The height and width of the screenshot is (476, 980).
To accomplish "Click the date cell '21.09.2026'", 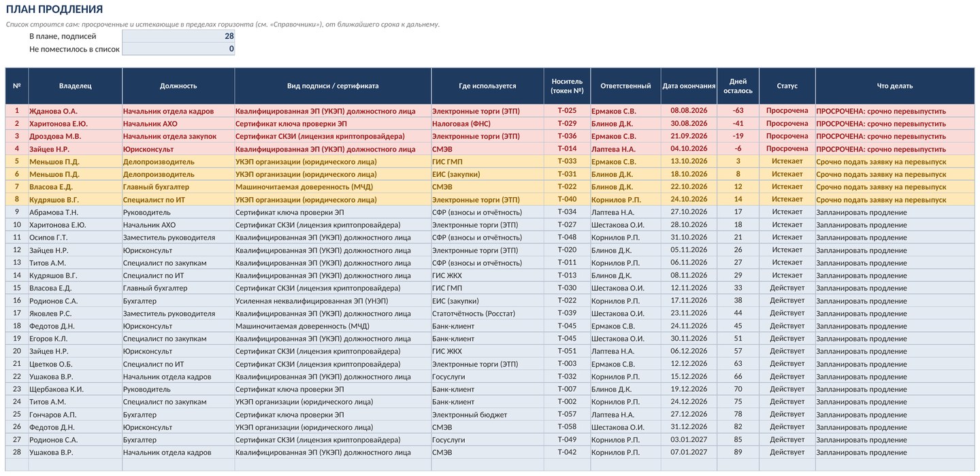I will (689, 136).
